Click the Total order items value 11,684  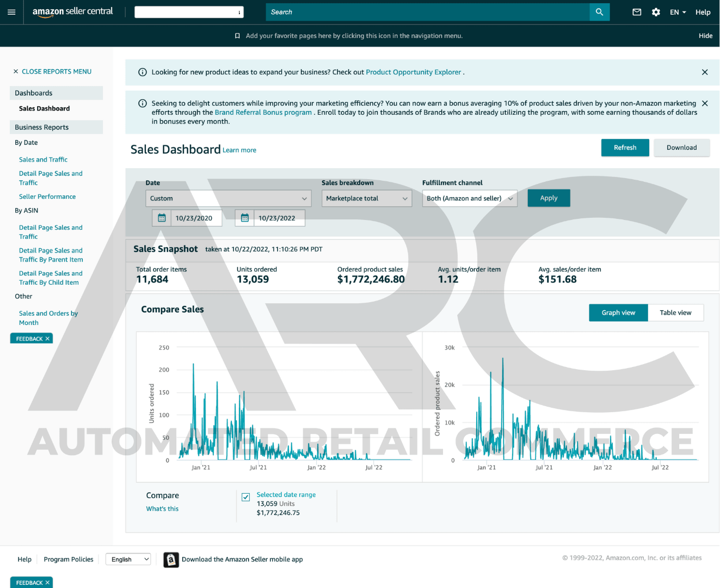[x=152, y=279]
